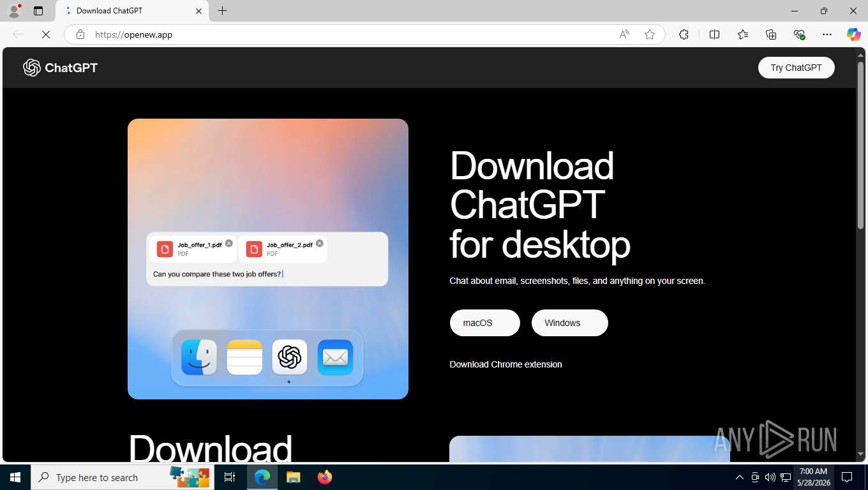Launch Firefox from taskbar
The width and height of the screenshot is (868, 490).
click(324, 477)
